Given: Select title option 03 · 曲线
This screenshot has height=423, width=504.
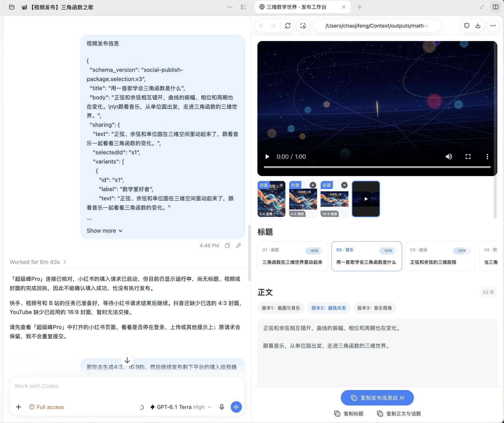Looking at the screenshot, I should click(x=440, y=256).
